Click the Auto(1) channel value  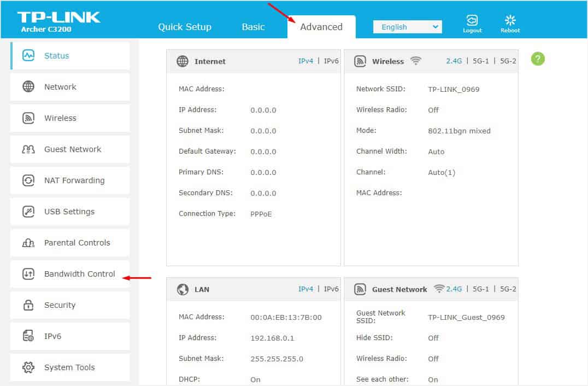click(x=442, y=173)
